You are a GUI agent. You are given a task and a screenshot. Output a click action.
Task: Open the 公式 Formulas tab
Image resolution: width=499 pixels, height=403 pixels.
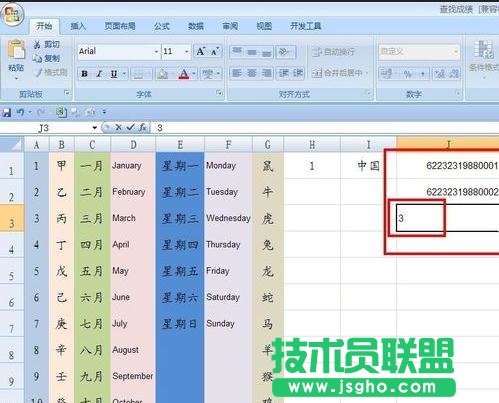click(x=162, y=26)
